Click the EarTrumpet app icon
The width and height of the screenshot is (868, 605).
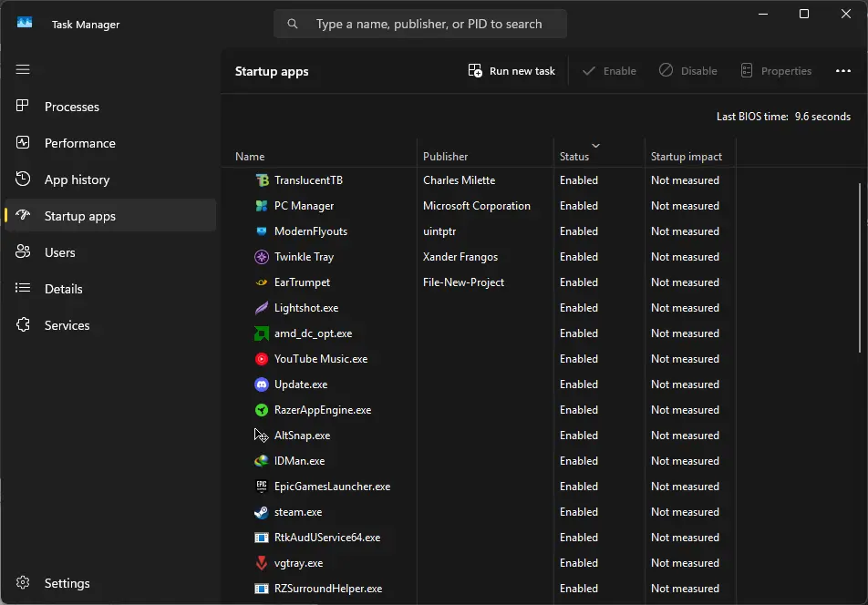[x=262, y=282]
